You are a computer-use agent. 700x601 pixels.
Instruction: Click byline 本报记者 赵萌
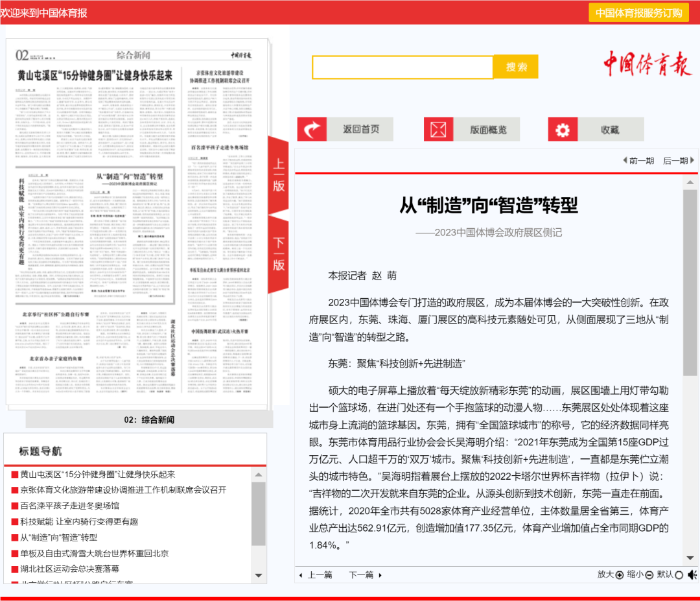click(x=362, y=276)
